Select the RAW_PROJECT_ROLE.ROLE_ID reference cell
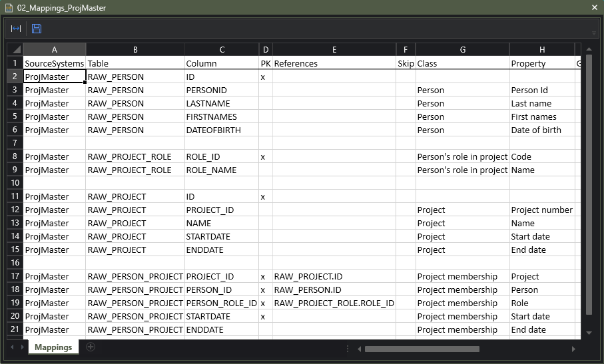 pyautogui.click(x=334, y=303)
